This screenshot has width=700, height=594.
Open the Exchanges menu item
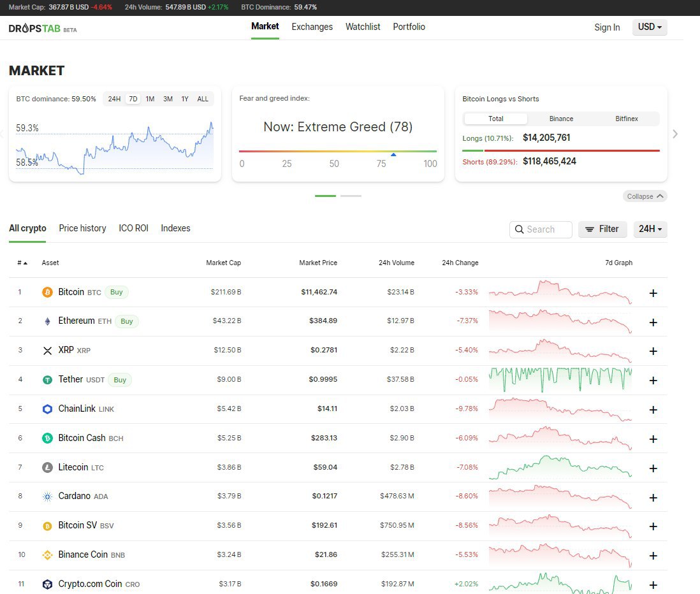coord(312,27)
